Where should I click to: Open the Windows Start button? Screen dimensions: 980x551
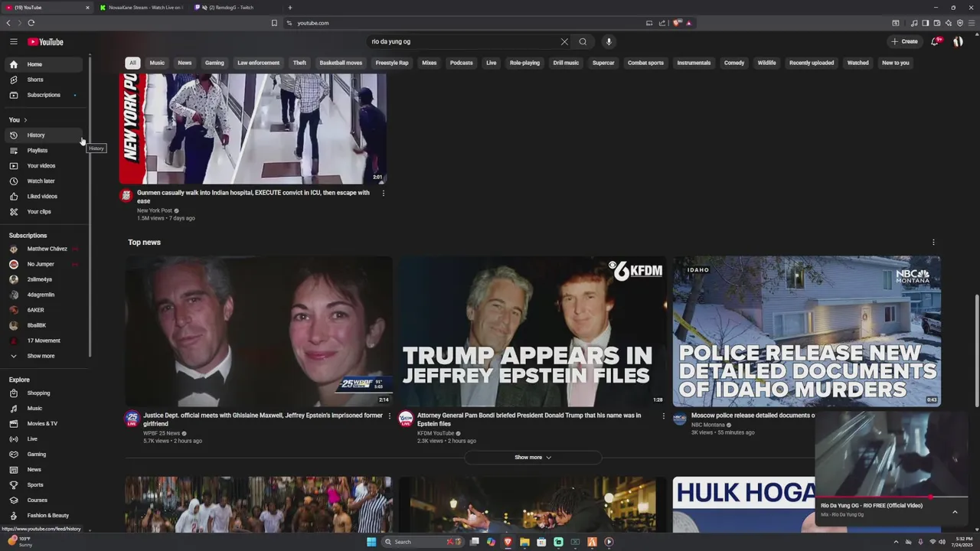tap(371, 542)
